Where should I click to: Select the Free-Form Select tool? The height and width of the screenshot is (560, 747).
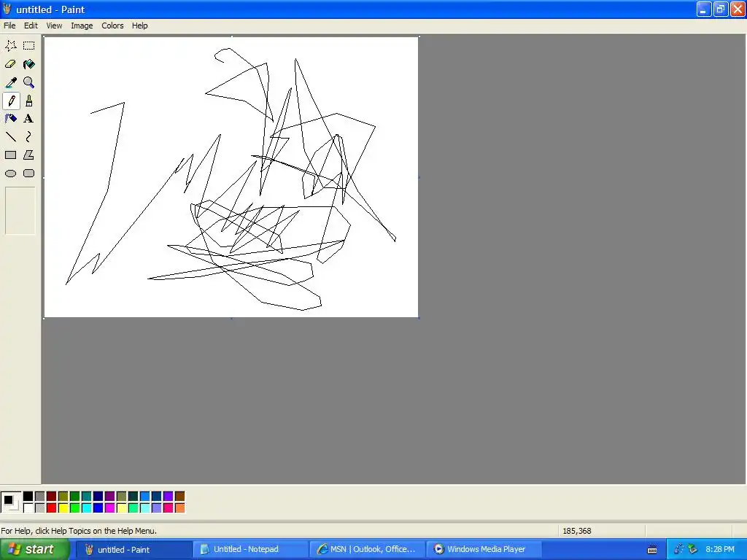pyautogui.click(x=10, y=46)
